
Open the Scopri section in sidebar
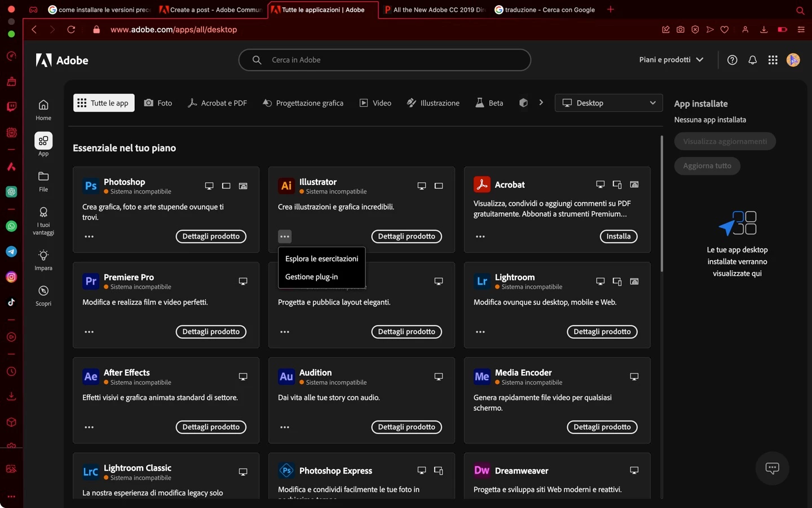(43, 295)
